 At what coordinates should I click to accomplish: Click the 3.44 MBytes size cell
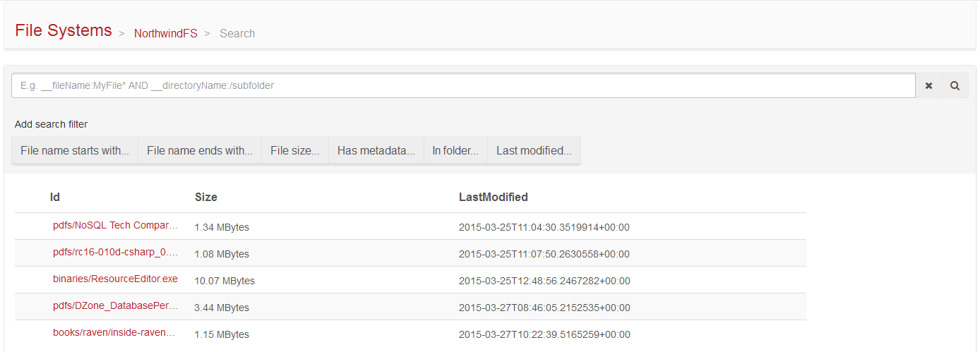(222, 308)
